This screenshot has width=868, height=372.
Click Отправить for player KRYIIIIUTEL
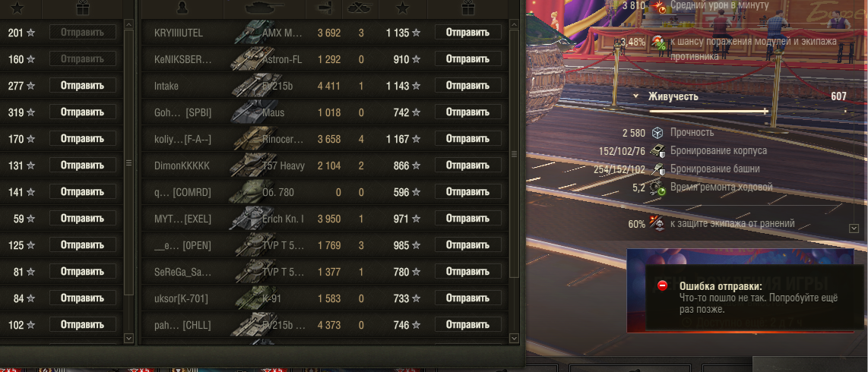coord(467,33)
